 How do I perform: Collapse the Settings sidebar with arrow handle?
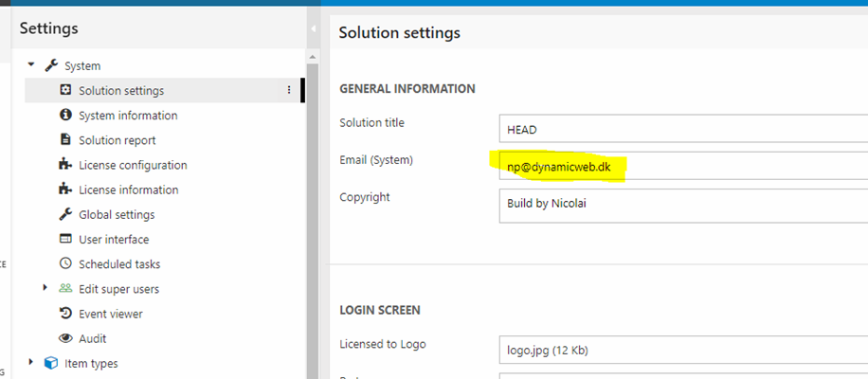pos(313,30)
